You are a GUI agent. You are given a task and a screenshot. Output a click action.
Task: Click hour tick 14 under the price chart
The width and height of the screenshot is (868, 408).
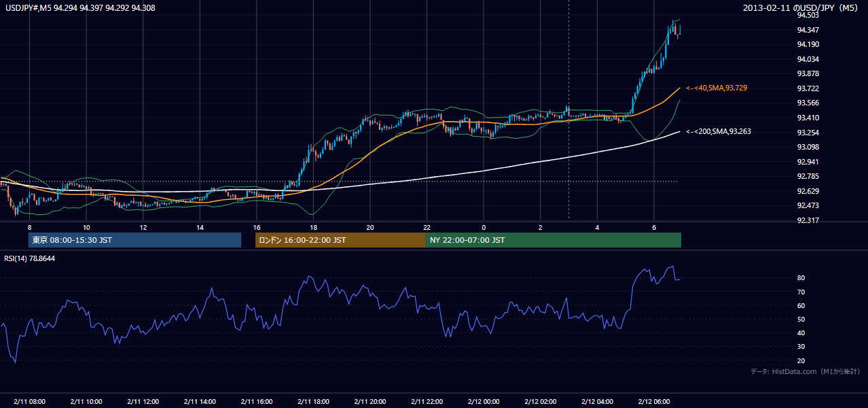tap(200, 227)
